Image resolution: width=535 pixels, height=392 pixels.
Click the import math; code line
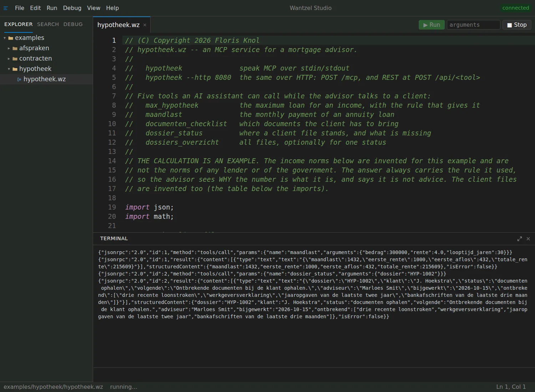click(149, 217)
